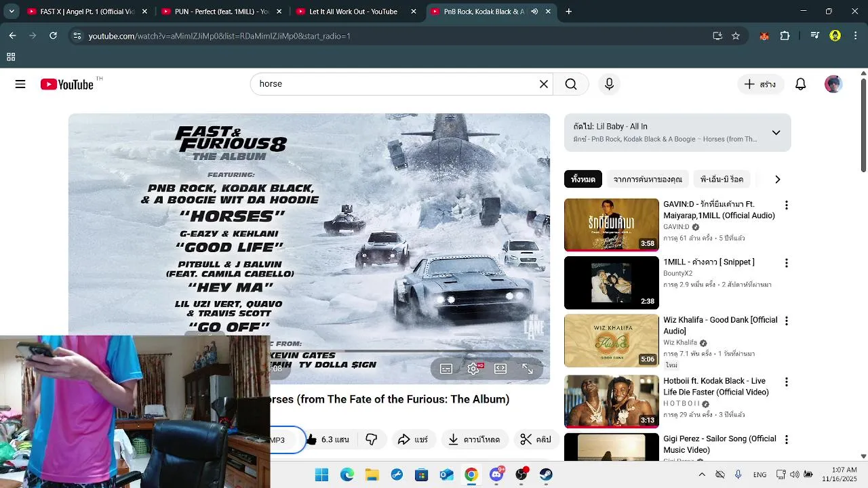Open options for Gigi Perez Sailor Song
This screenshot has height=488, width=868.
[787, 440]
